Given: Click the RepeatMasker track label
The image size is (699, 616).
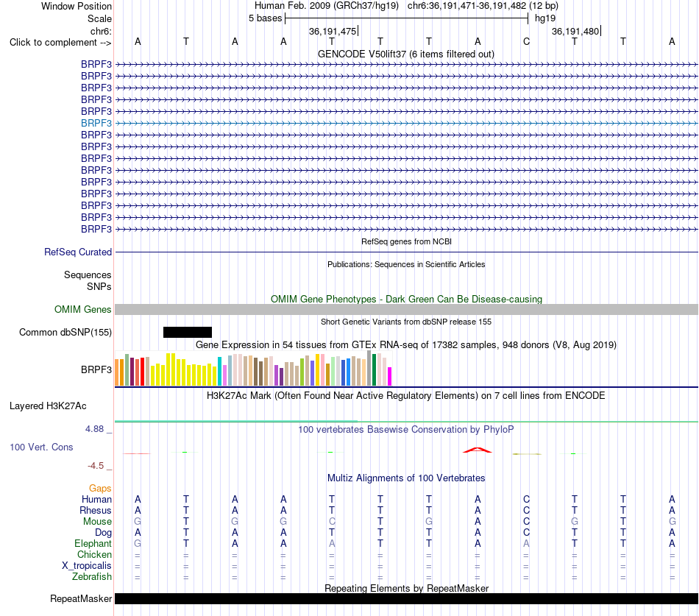Looking at the screenshot, I should [x=81, y=598].
